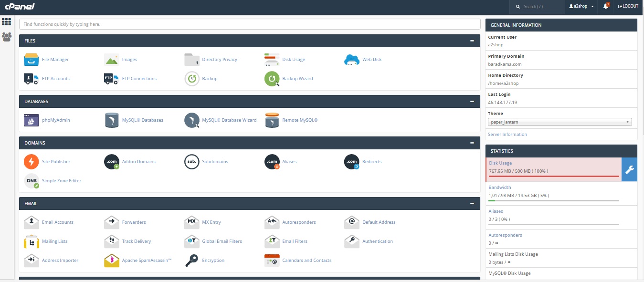The width and height of the screenshot is (644, 282).
Task: Click the Disk Usage progress bar
Action: (554, 176)
